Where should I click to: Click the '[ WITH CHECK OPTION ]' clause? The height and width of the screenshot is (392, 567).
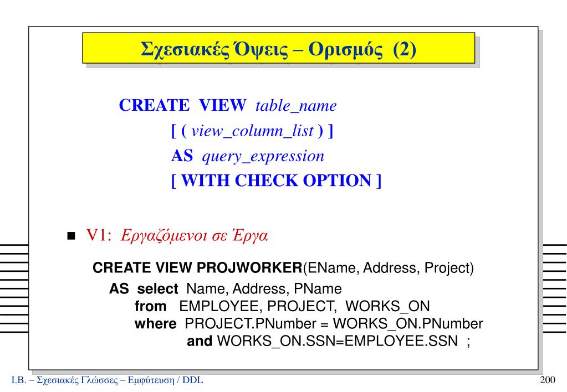pos(276,180)
